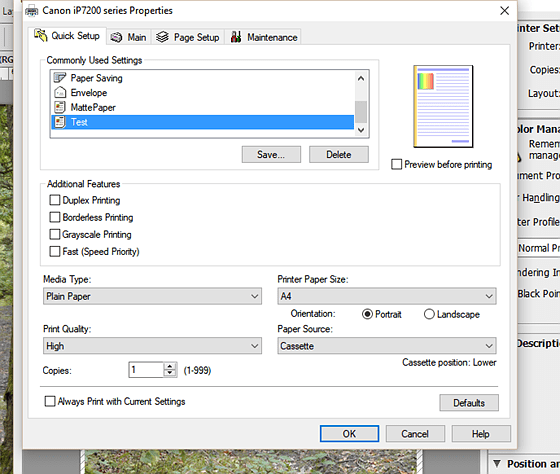This screenshot has height=474, width=560.
Task: Select the Test list entry
Action: [x=202, y=122]
